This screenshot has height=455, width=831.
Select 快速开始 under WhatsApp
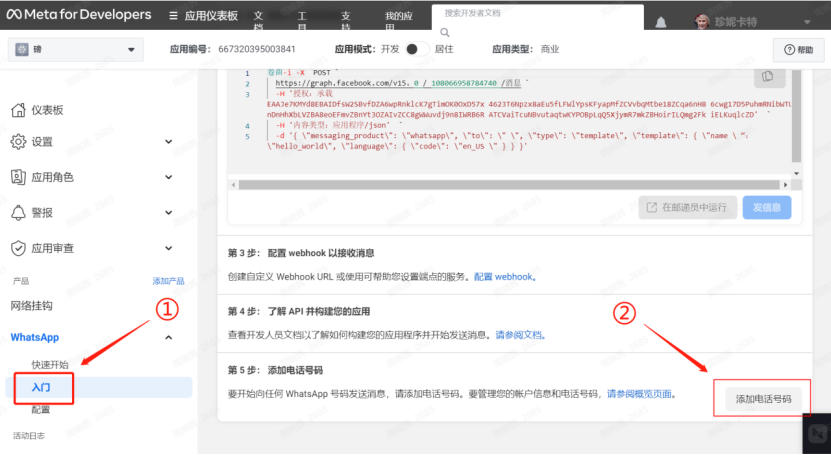pos(50,365)
